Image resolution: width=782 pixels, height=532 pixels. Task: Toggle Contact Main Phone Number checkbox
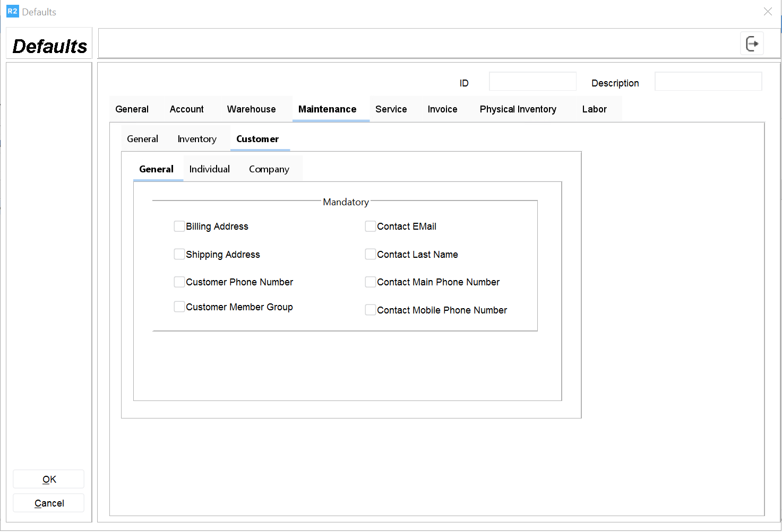tap(371, 282)
